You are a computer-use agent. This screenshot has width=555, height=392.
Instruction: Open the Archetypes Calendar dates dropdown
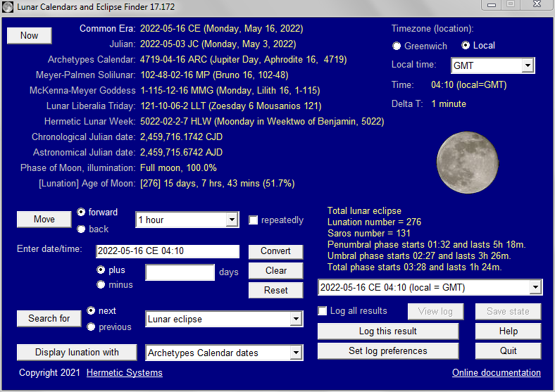pos(296,353)
